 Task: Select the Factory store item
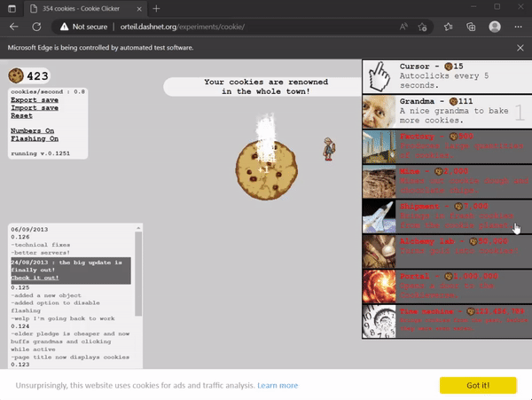(447, 146)
